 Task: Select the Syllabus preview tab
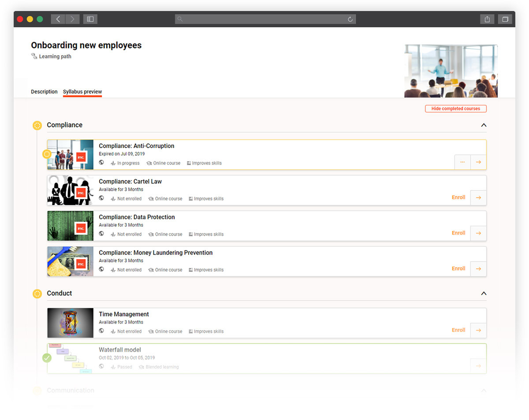(82, 92)
